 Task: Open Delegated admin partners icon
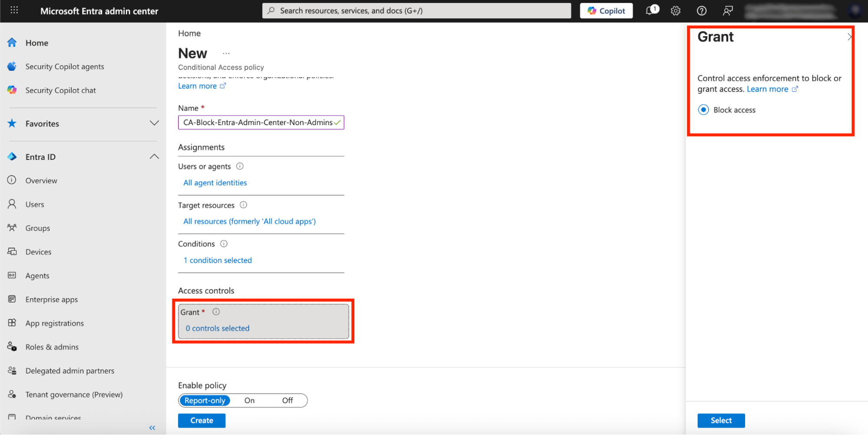click(x=12, y=370)
